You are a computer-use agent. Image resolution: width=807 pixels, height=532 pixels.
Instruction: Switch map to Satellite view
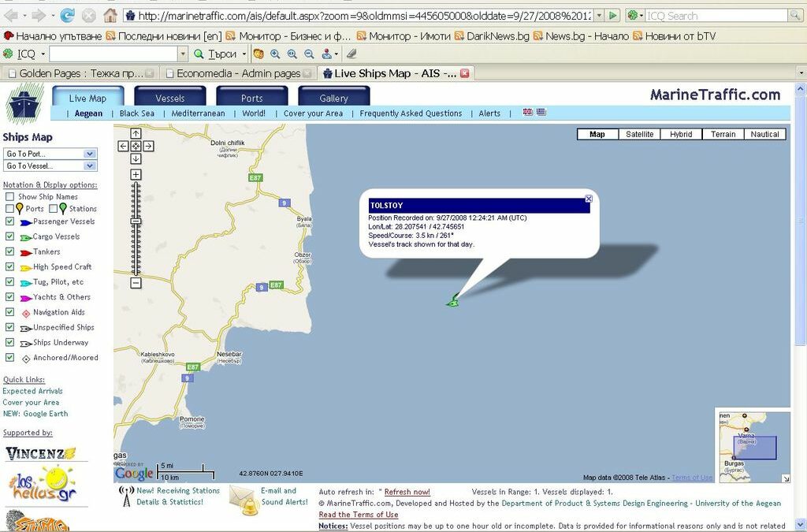[640, 134]
